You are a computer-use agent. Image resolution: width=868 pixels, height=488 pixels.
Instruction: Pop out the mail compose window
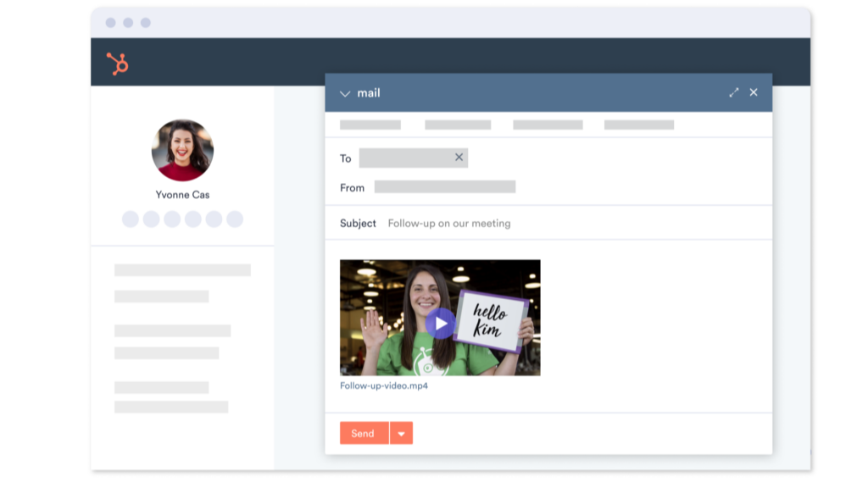click(734, 93)
